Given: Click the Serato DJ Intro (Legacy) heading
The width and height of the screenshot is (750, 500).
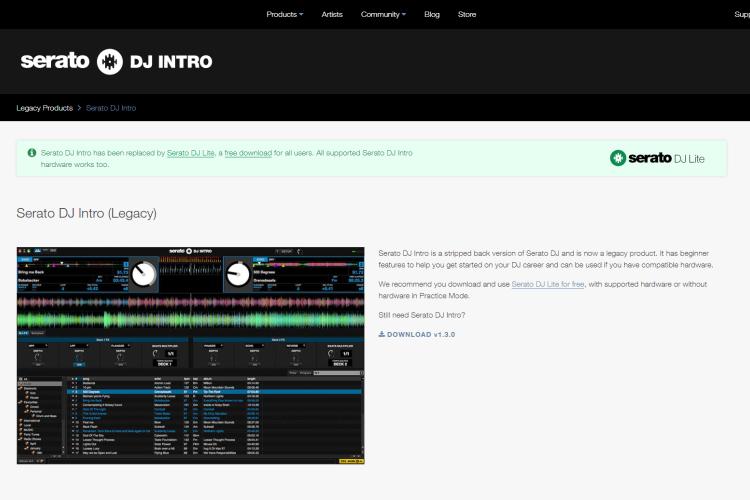Looking at the screenshot, I should [x=87, y=213].
